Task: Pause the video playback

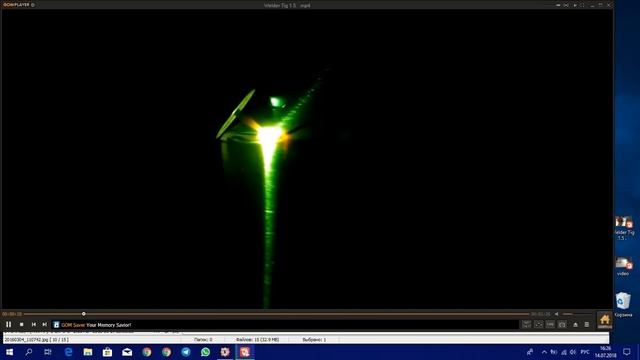Action: 9,324
